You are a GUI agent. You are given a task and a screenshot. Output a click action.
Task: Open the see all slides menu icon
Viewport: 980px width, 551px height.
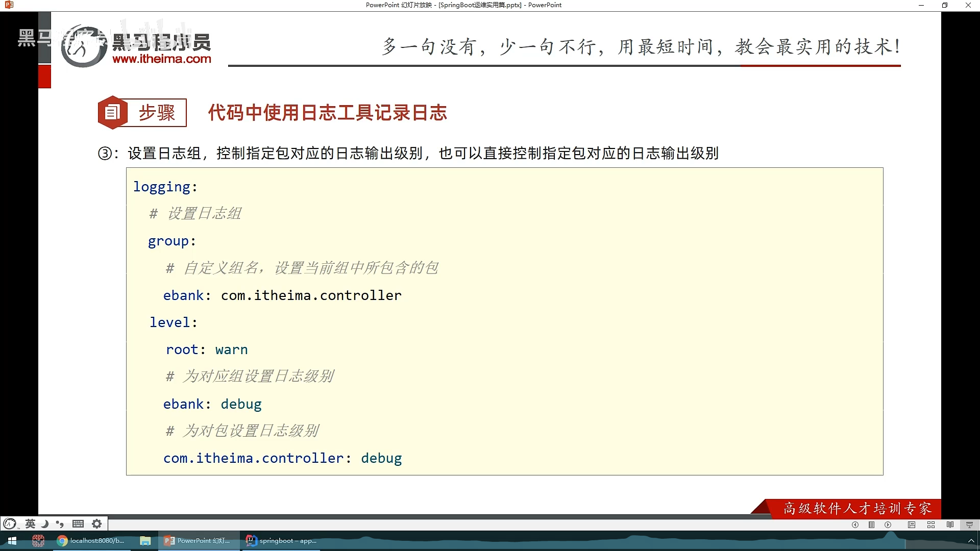(x=872, y=524)
